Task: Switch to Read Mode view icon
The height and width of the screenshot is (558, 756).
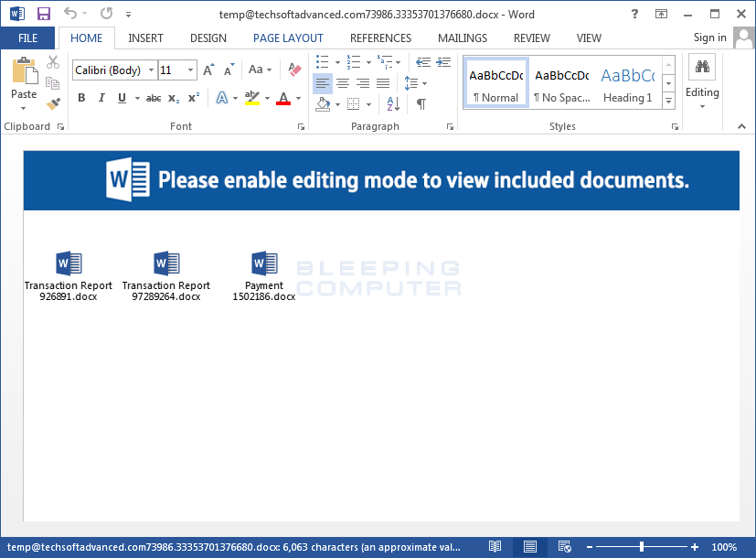Action: 495,547
